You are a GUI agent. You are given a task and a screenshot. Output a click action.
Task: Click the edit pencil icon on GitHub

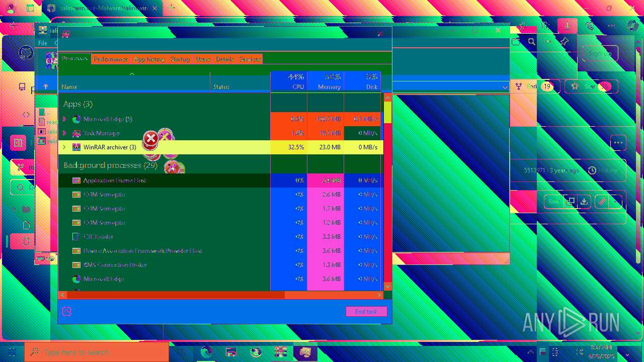602,202
